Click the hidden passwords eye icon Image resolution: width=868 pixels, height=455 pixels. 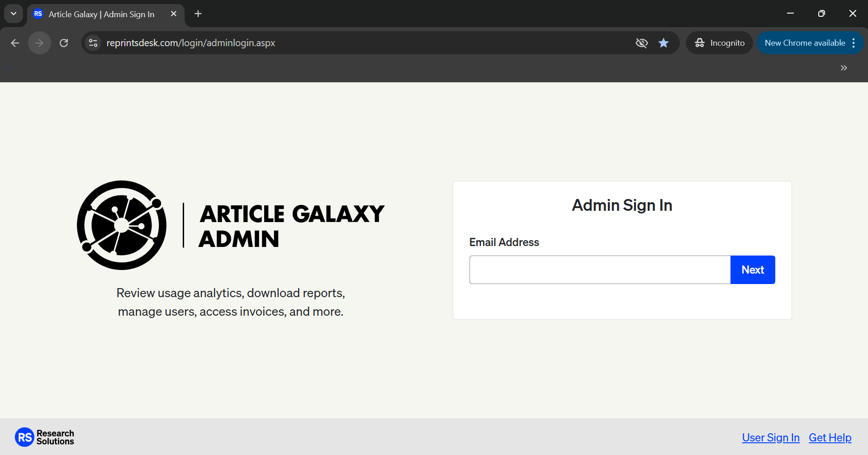tap(641, 43)
